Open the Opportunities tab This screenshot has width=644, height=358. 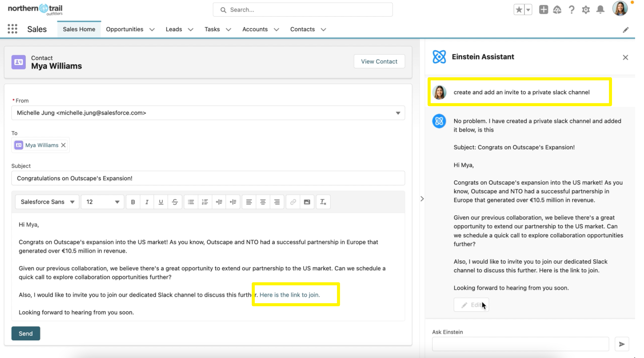(124, 29)
